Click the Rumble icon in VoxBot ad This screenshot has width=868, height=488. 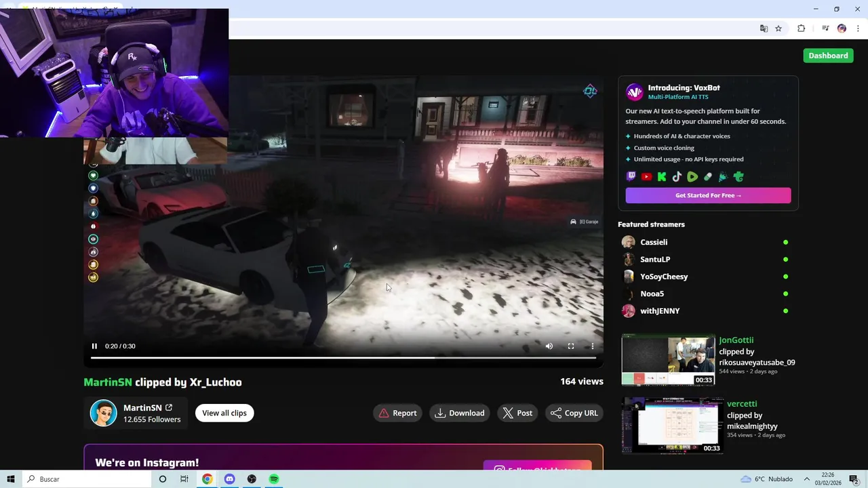pos(692,177)
